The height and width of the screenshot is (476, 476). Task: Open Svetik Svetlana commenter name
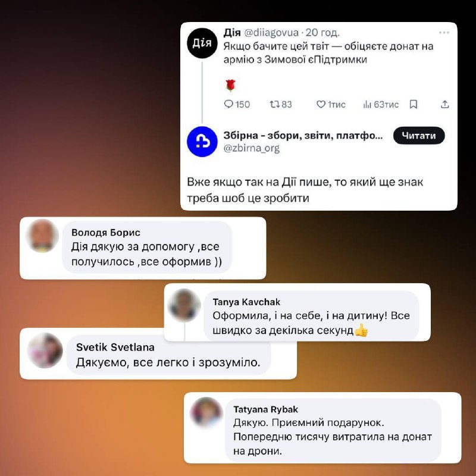tap(115, 347)
